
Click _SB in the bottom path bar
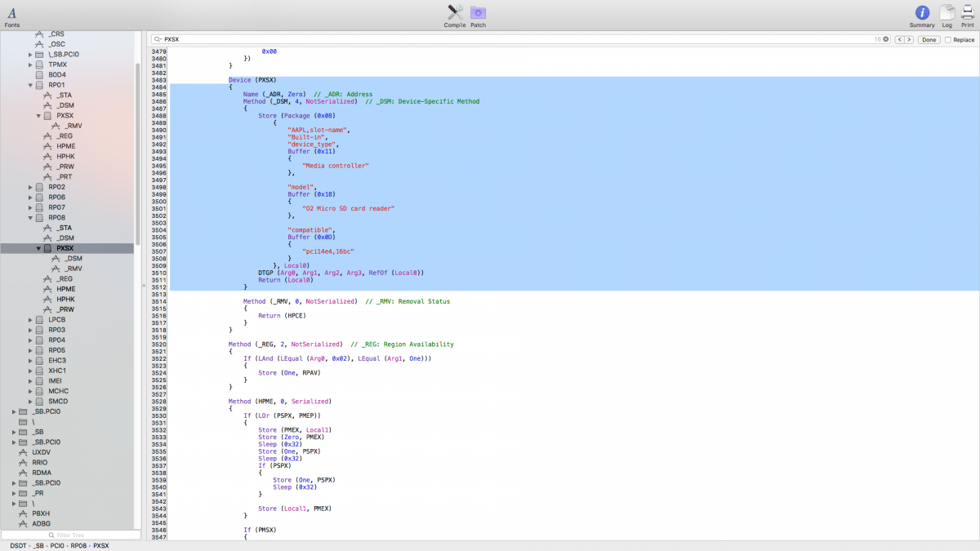pos(38,545)
